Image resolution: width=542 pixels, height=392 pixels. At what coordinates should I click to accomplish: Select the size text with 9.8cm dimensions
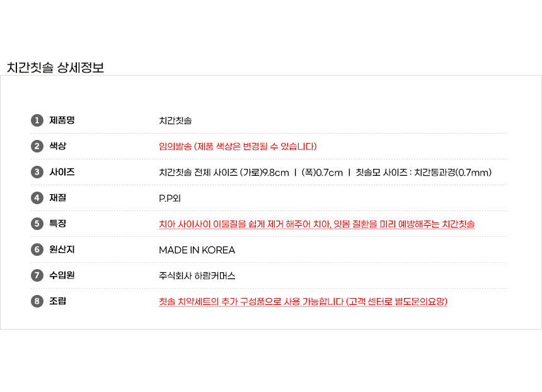click(325, 173)
